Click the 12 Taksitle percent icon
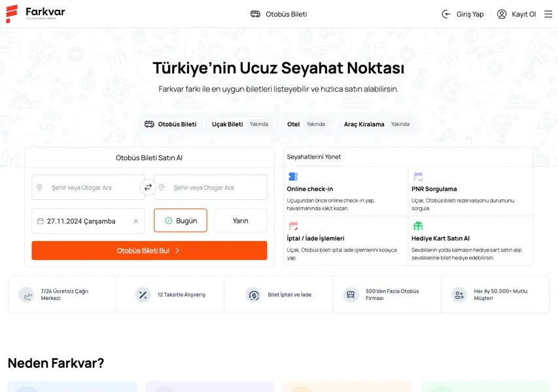 tap(143, 295)
